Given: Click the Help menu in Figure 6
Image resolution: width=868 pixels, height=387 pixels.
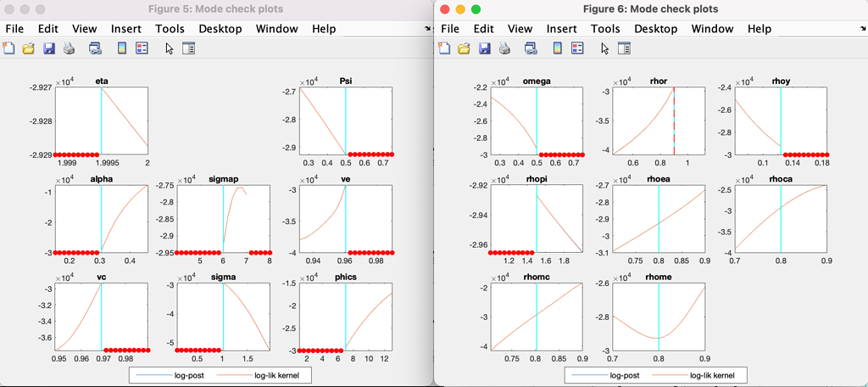Looking at the screenshot, I should 759,29.
